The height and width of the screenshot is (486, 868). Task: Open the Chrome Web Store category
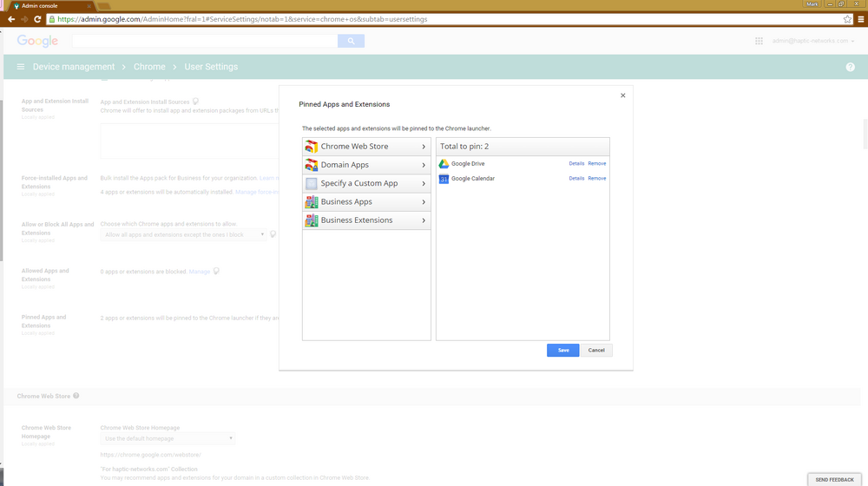click(x=366, y=147)
